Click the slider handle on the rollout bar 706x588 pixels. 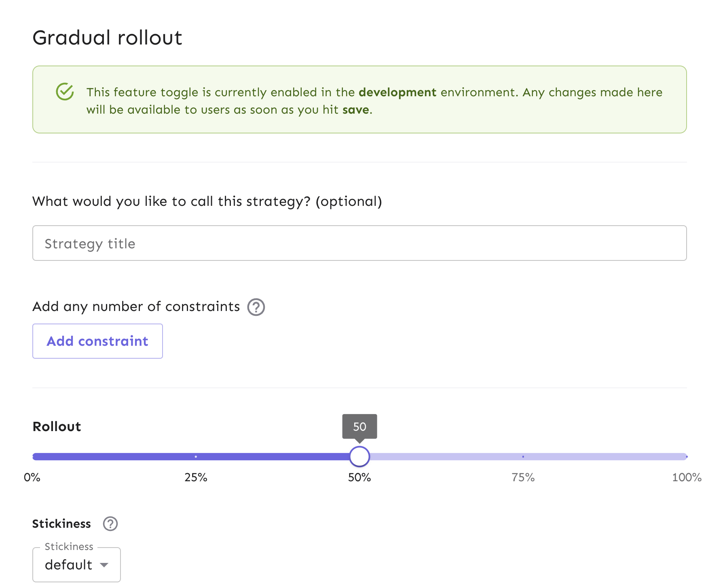click(x=359, y=456)
